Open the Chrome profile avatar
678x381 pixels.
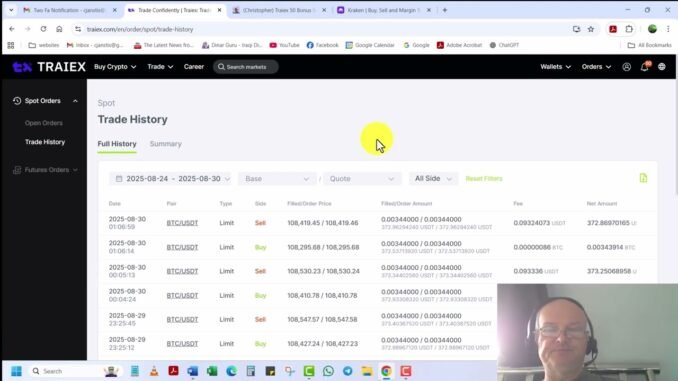pos(652,29)
